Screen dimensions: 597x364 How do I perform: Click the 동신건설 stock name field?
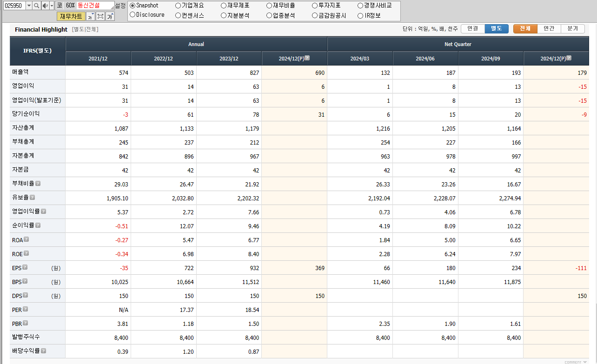(x=95, y=6)
